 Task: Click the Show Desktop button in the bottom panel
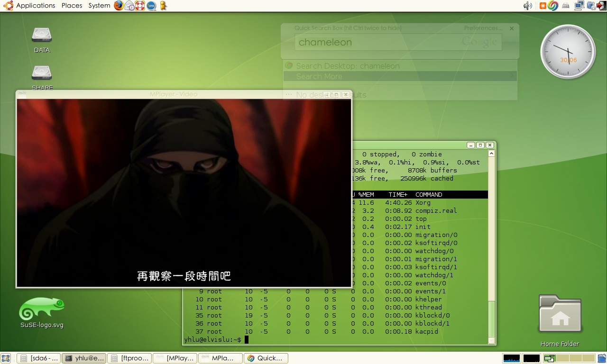(x=6, y=358)
